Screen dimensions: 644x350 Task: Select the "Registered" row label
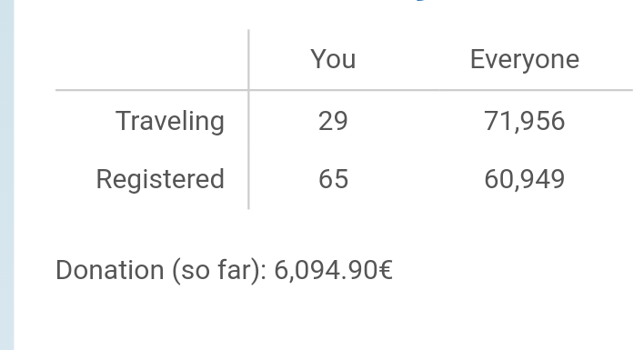pyautogui.click(x=160, y=179)
